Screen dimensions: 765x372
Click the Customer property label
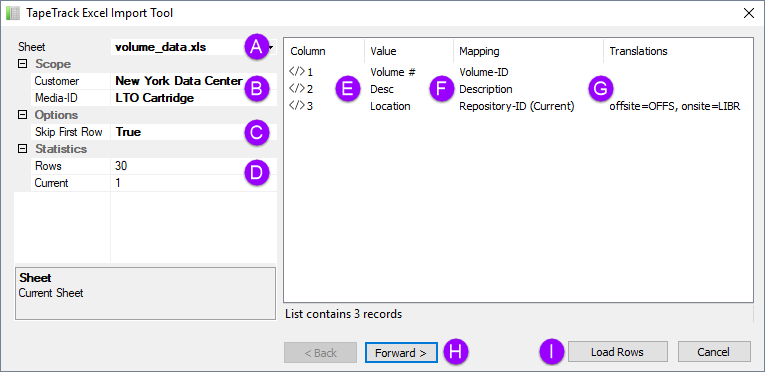pyautogui.click(x=57, y=81)
